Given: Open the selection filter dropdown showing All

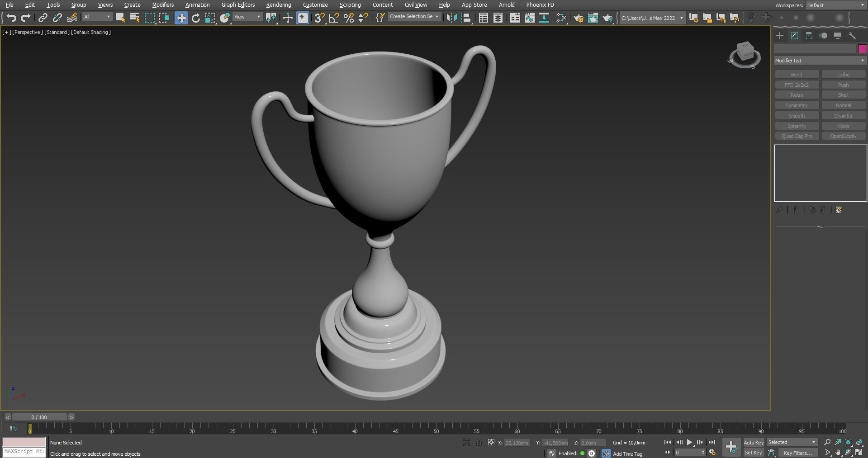Looking at the screenshot, I should pyautogui.click(x=97, y=17).
